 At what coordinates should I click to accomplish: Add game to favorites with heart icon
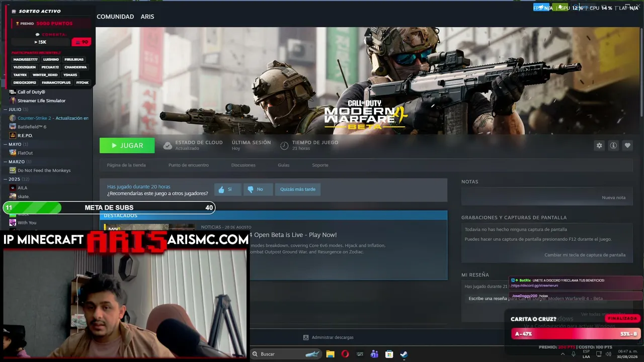627,145
